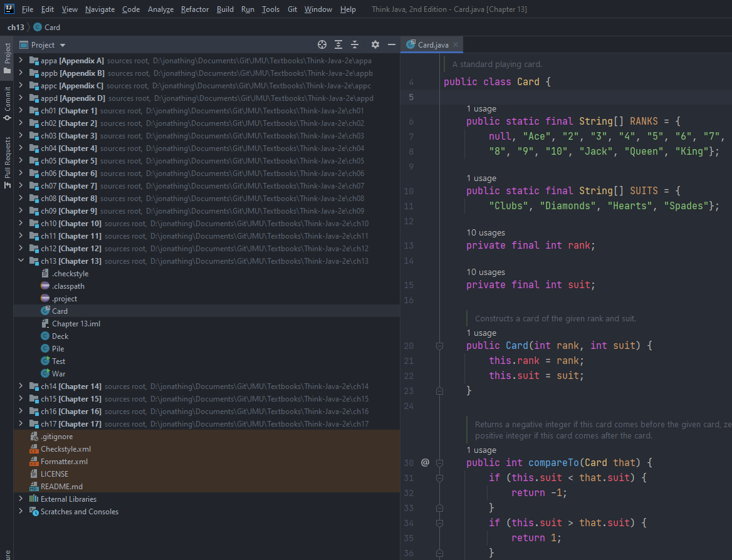Viewport: 732px width, 560px height.
Task: Click the IntelliJ IDEA logo icon
Action: click(x=9, y=9)
